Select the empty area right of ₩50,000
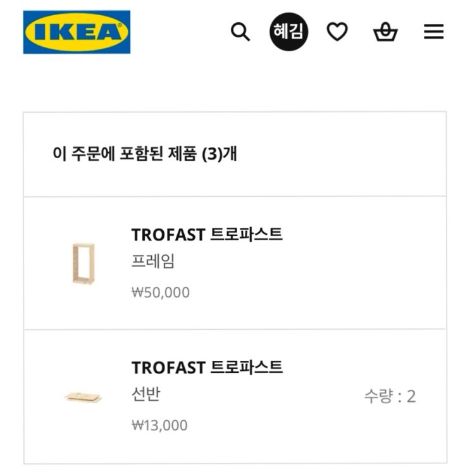The height and width of the screenshot is (476, 470). (316, 292)
